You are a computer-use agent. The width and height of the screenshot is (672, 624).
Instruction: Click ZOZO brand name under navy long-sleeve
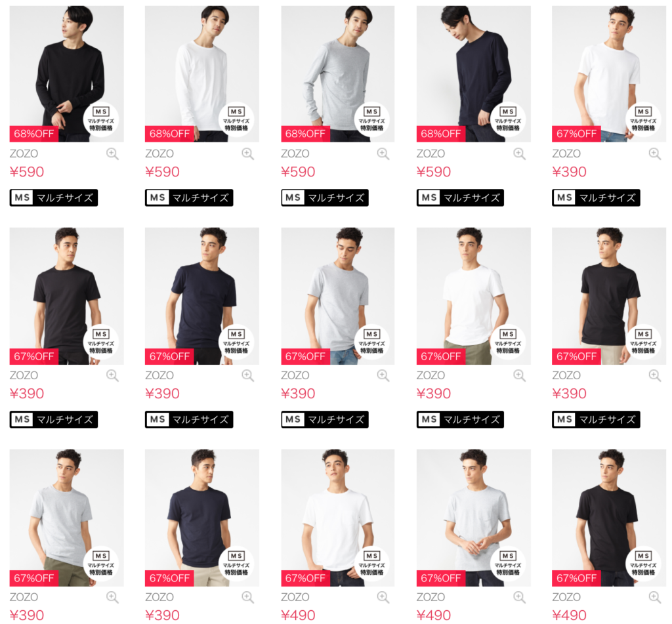tap(430, 154)
